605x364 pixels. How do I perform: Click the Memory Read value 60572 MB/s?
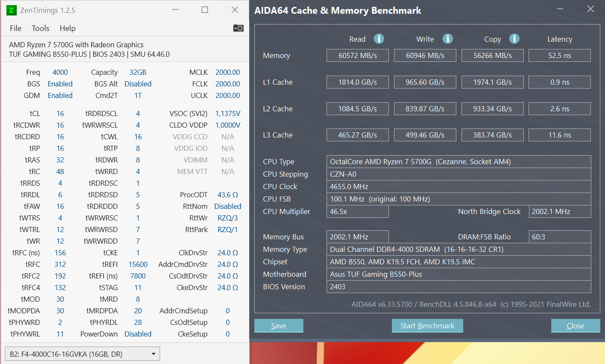(357, 55)
